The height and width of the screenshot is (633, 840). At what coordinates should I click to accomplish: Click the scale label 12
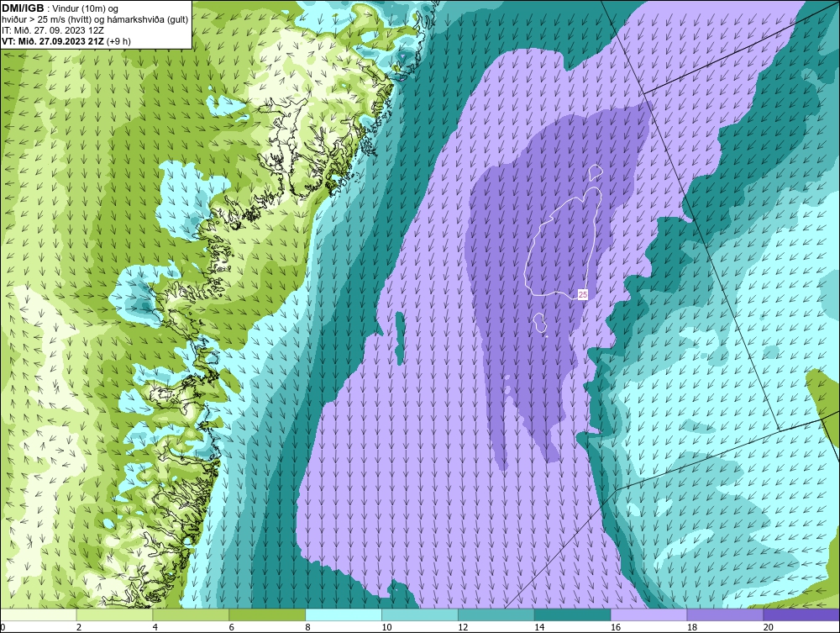(x=462, y=627)
